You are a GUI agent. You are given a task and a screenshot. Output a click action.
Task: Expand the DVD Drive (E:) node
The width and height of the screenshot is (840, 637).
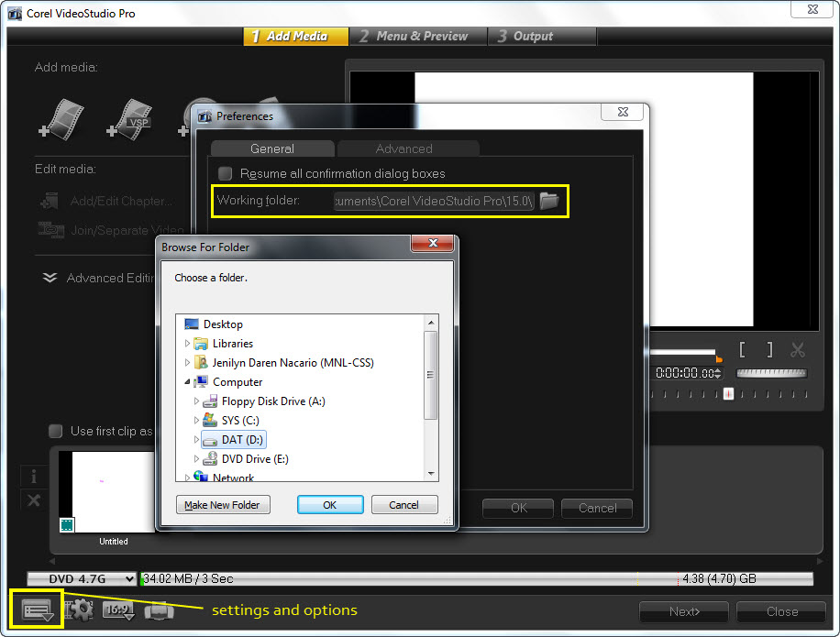tap(196, 459)
